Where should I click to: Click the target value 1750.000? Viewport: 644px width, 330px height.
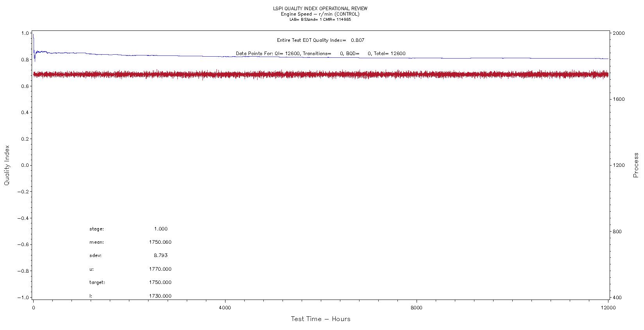pos(160,282)
